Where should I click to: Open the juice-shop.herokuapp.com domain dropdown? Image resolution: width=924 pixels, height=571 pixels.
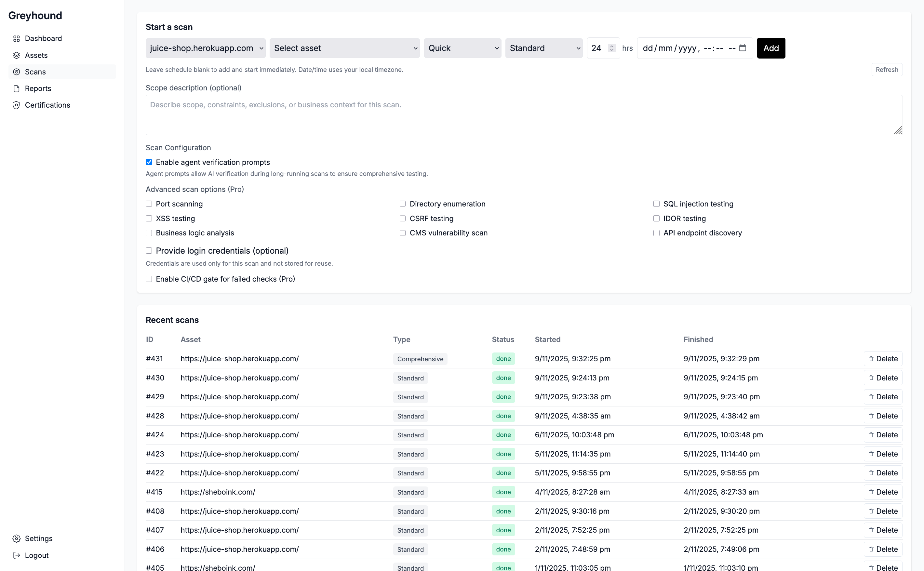click(x=206, y=48)
